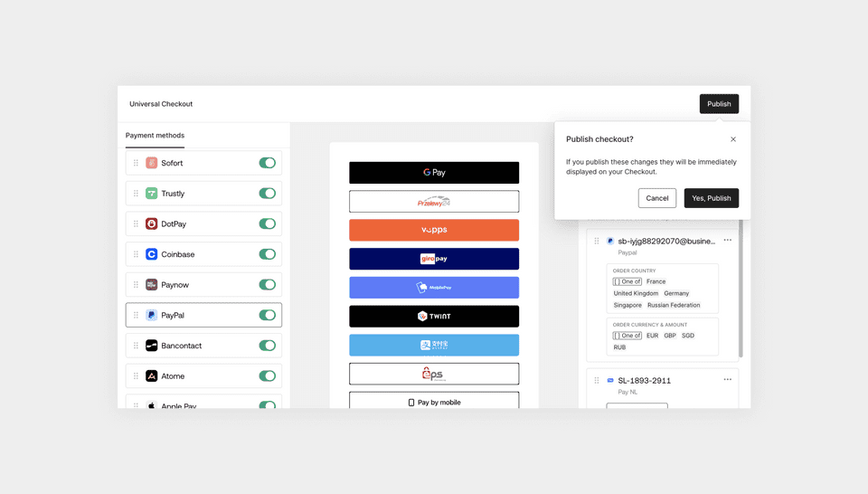Viewport: 868px width, 494px height.
Task: Select the Payment methods tab
Action: [x=155, y=135]
